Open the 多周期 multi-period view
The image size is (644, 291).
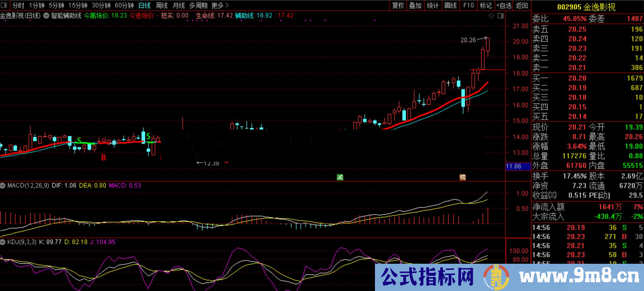(x=198, y=5)
